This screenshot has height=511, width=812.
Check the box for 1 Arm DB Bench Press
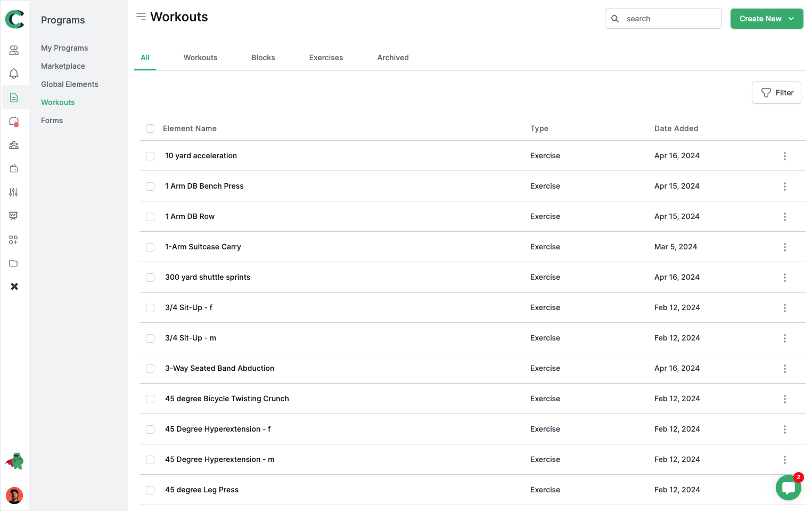[x=150, y=186]
